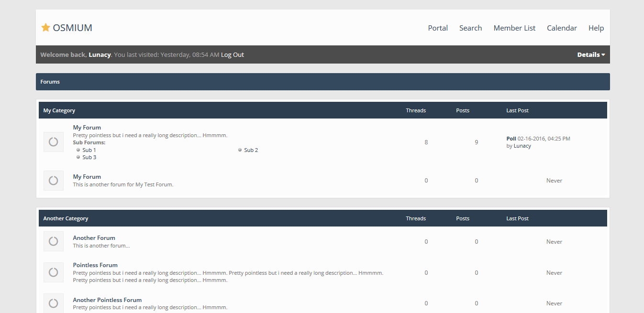Click the gold star logo icon

[46, 28]
